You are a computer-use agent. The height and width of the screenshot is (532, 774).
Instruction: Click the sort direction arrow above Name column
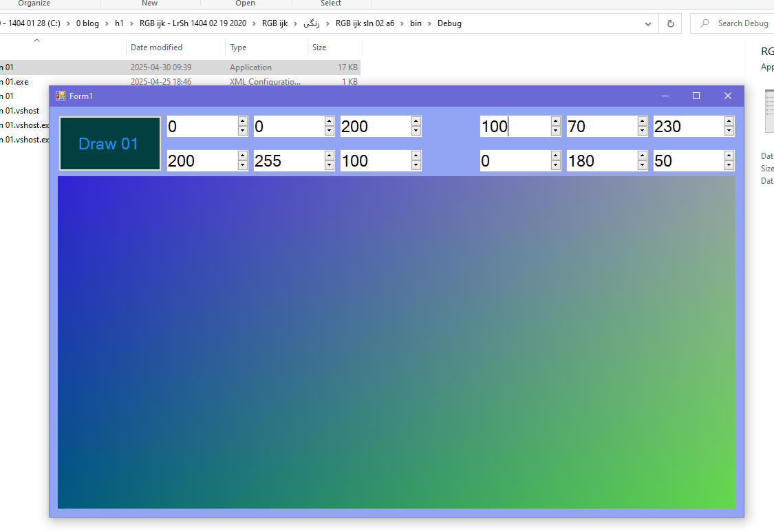[36, 41]
